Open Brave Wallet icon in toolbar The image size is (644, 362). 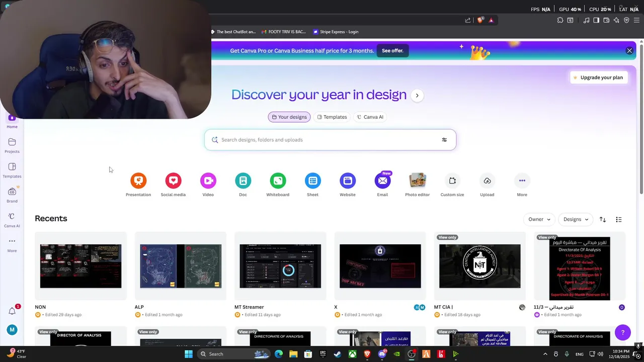click(x=606, y=20)
